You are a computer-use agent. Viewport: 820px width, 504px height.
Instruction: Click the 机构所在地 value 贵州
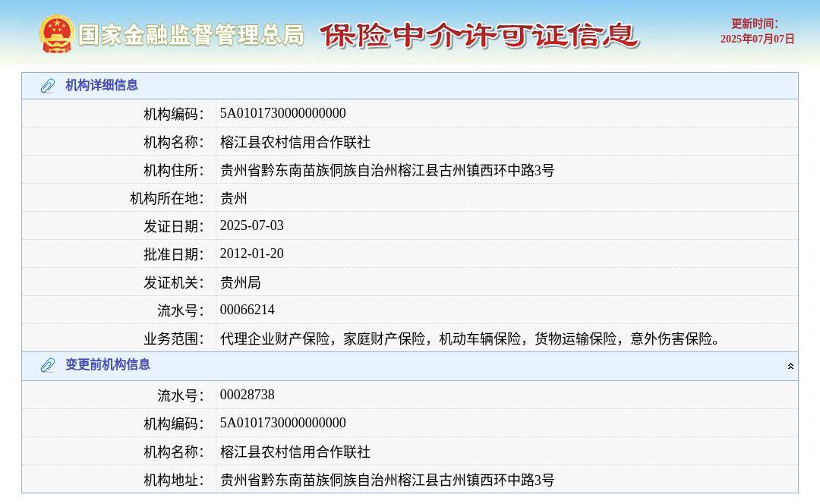(x=233, y=198)
